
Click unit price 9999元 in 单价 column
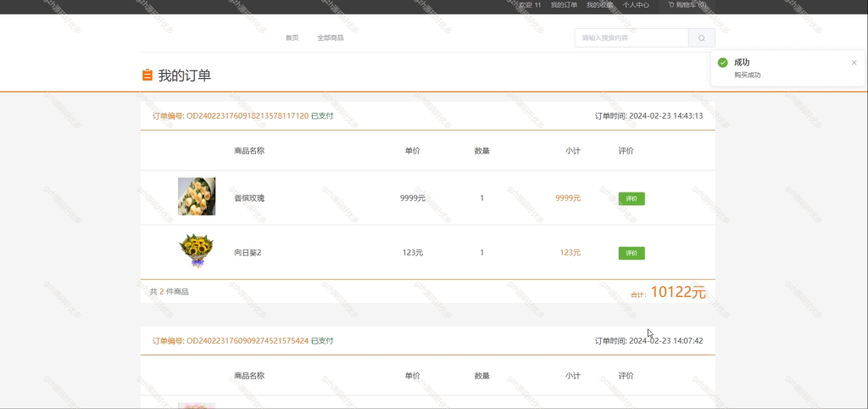413,198
